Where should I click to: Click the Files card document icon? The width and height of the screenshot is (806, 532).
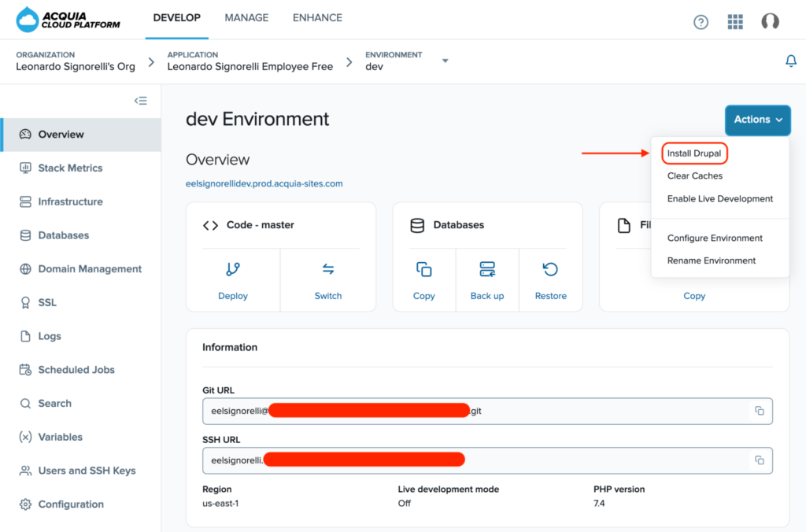pyautogui.click(x=624, y=225)
